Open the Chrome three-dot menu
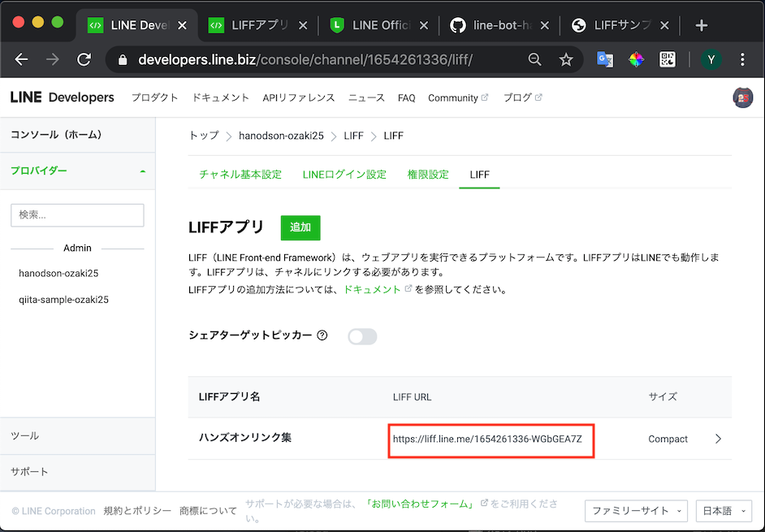Image resolution: width=765 pixels, height=532 pixels. tap(742, 59)
